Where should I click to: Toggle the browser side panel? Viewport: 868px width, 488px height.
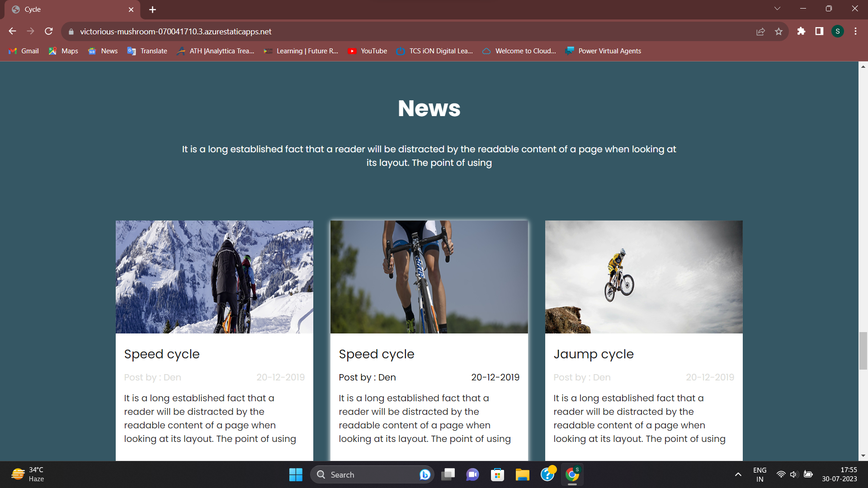click(819, 31)
